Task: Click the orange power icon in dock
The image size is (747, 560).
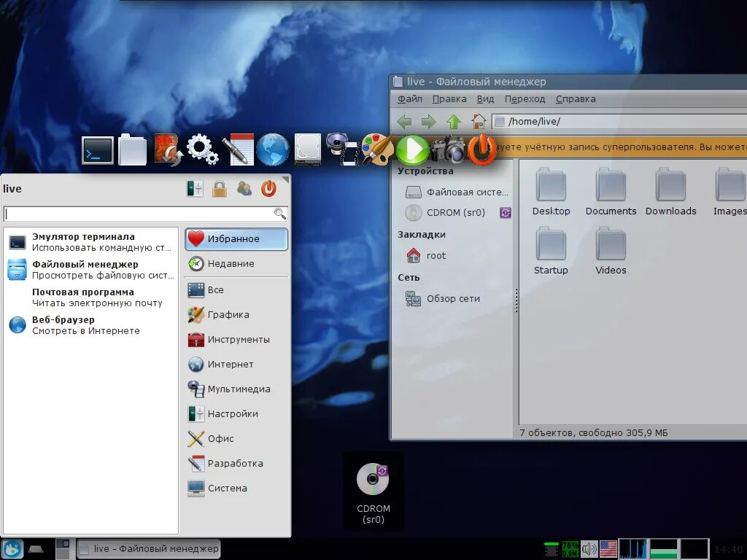Action: (482, 149)
